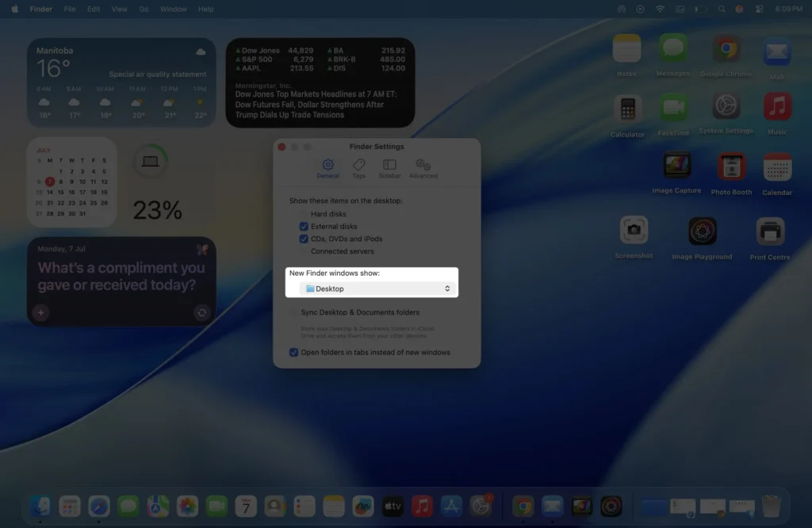Image resolution: width=812 pixels, height=528 pixels.
Task: Click the plus button on the Journal widget
Action: (40, 312)
